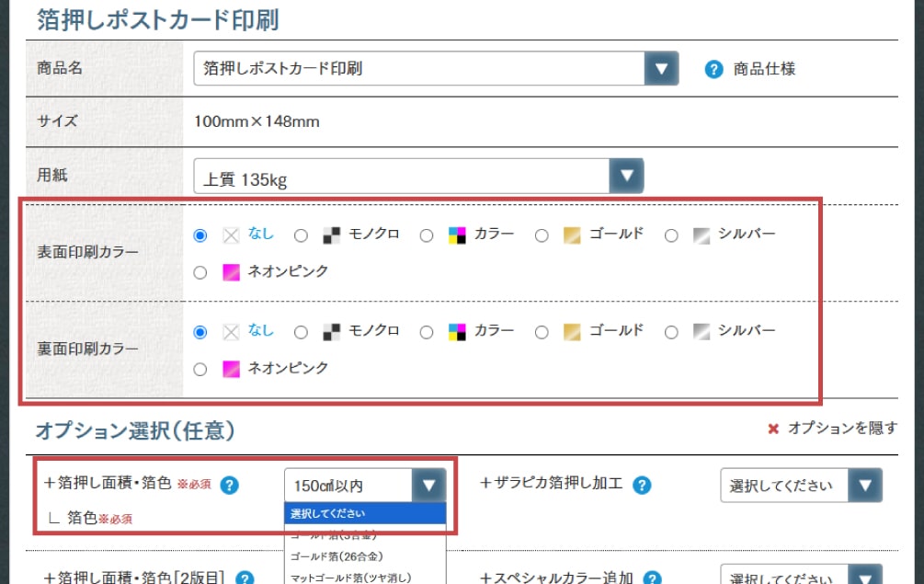The image size is (924, 584).
Task: Click the help icon beside ザラピカ箔押し加工
Action: [642, 485]
